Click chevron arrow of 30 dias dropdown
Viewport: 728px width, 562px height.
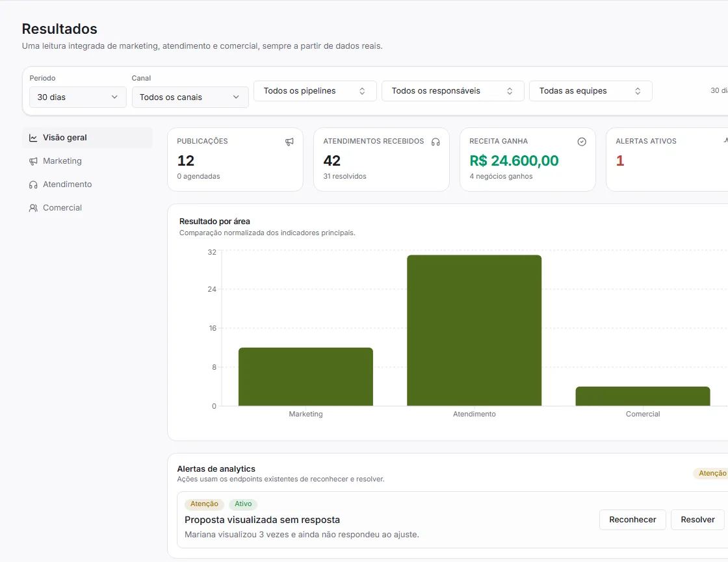[x=114, y=97]
